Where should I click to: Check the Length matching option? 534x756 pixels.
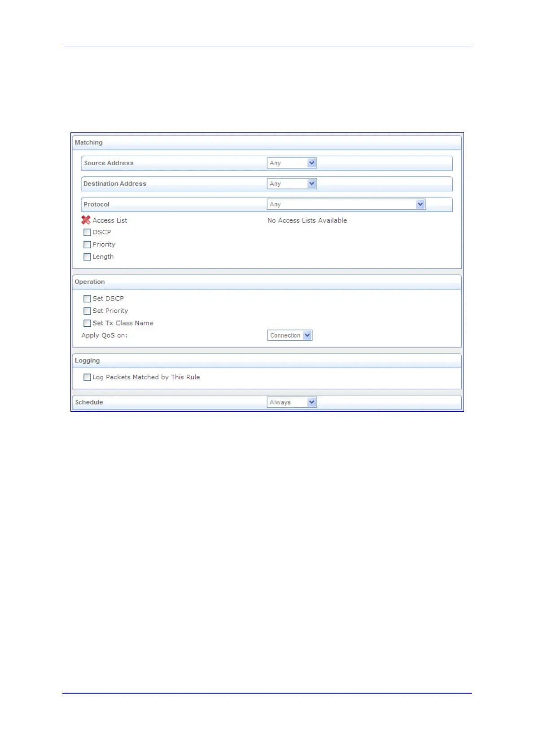click(x=87, y=257)
